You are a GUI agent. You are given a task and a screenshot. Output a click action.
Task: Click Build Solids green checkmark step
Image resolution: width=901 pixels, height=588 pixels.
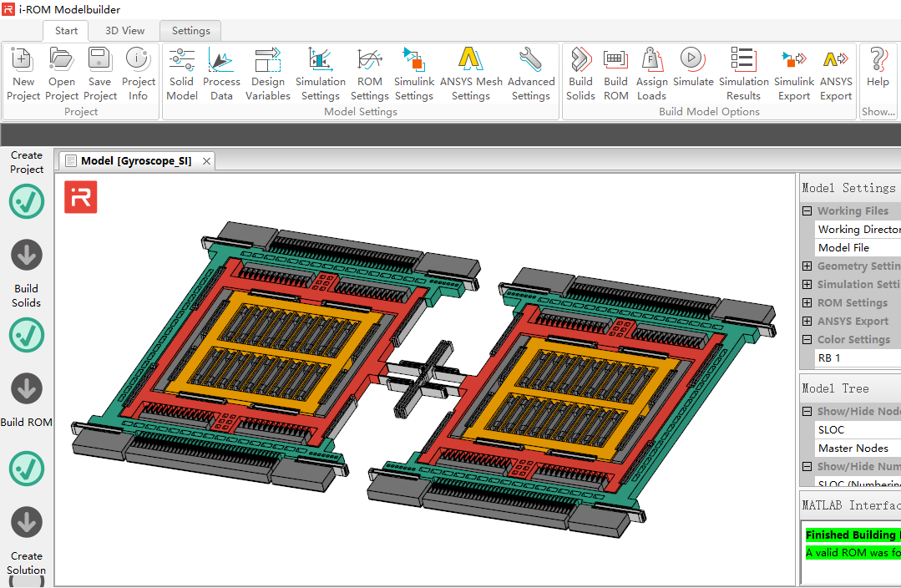coord(27,335)
